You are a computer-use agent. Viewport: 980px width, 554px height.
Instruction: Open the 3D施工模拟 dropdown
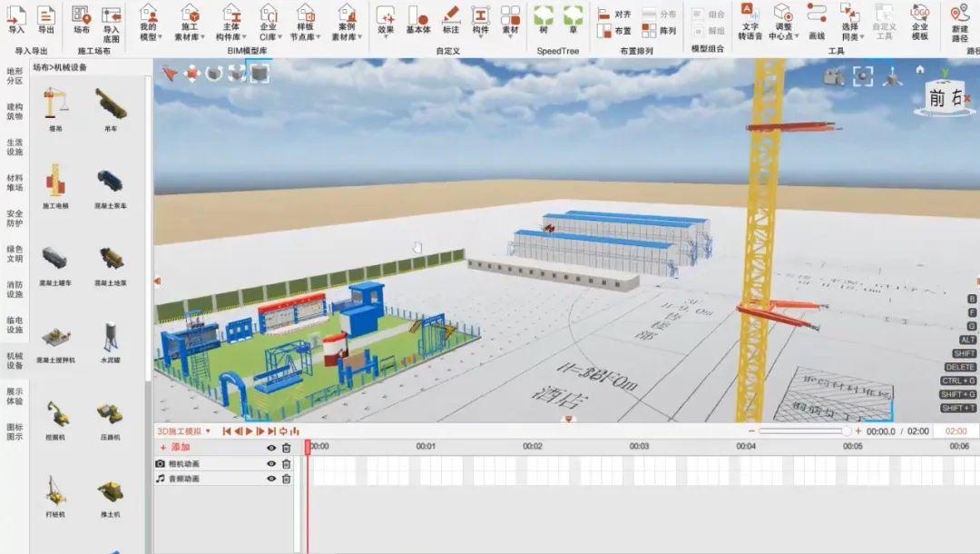pyautogui.click(x=207, y=431)
